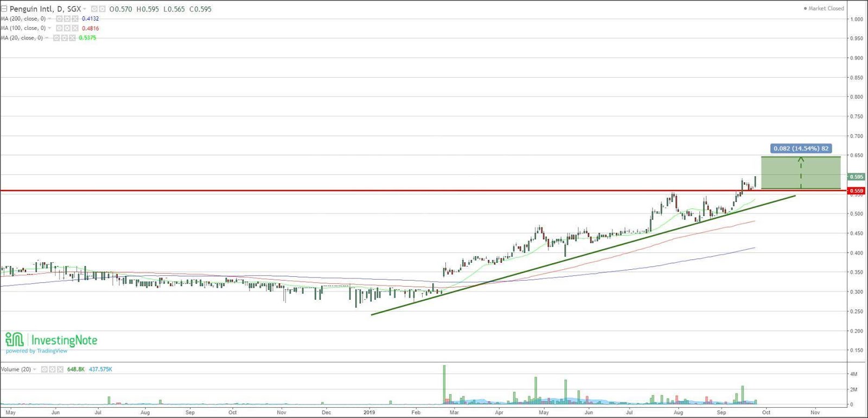Toggle visibility of the MA 100 indicator
Image resolution: width=868 pixels, height=418 pixels.
pyautogui.click(x=59, y=28)
